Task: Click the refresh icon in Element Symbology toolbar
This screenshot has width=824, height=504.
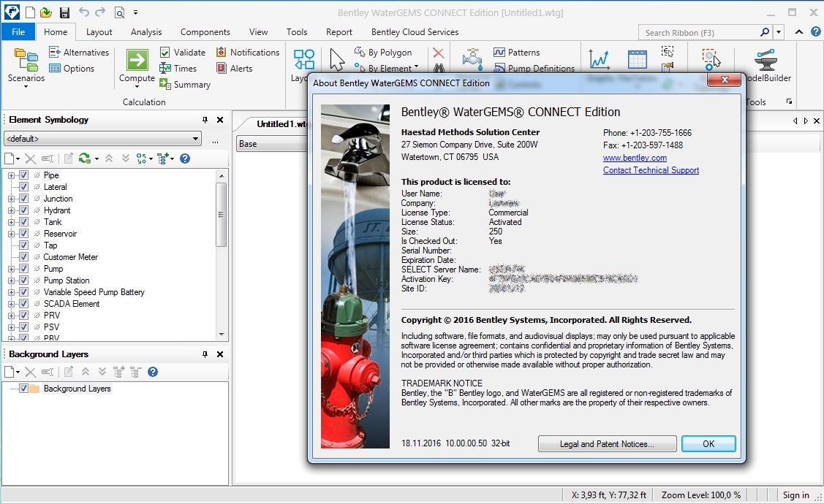Action: [x=84, y=159]
